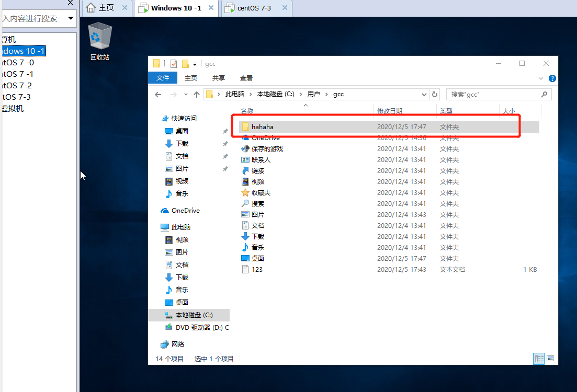Open recent locations dropdown arrow

[186, 95]
